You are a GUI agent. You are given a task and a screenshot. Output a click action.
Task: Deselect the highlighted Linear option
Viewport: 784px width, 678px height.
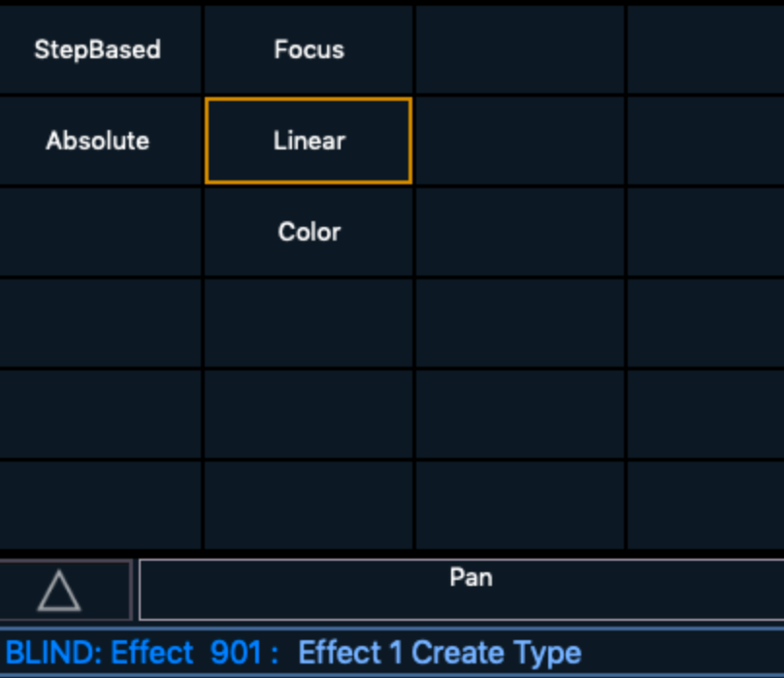click(308, 141)
